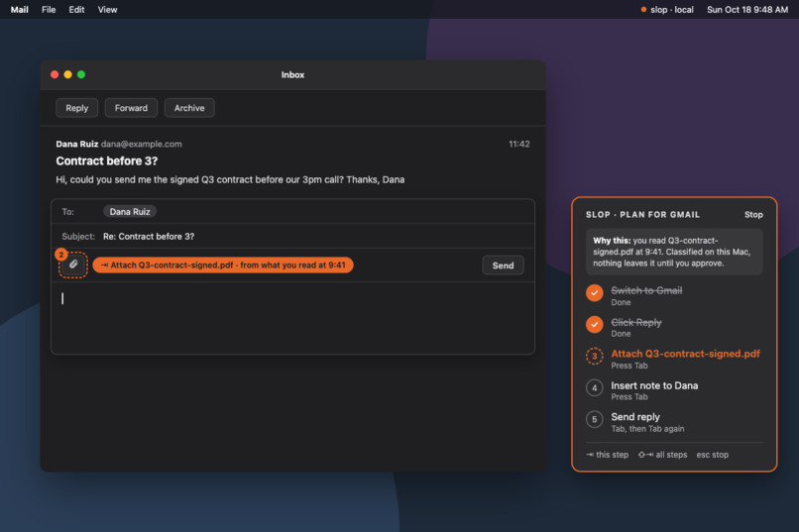Click the date and time in menu bar
The width and height of the screenshot is (799, 532).
pos(747,9)
